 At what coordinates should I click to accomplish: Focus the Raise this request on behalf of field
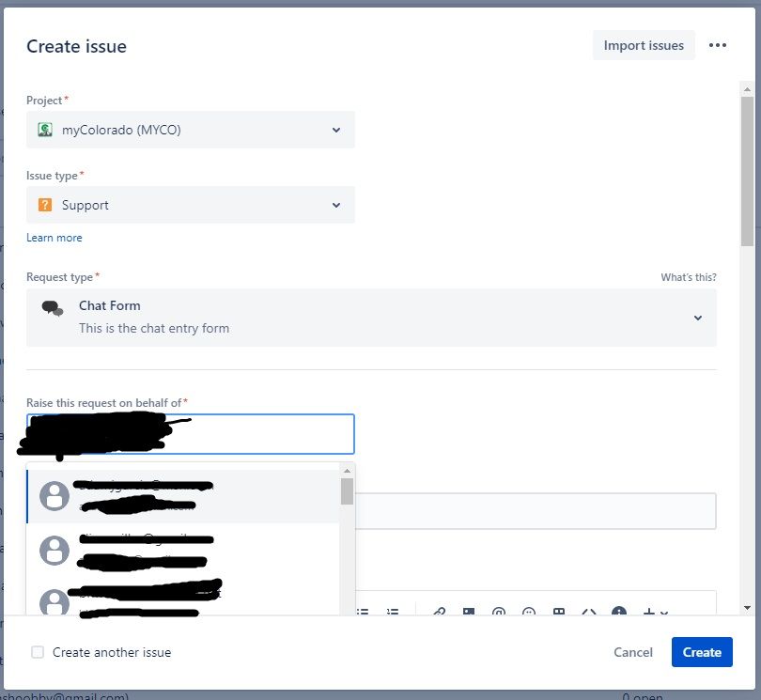190,434
